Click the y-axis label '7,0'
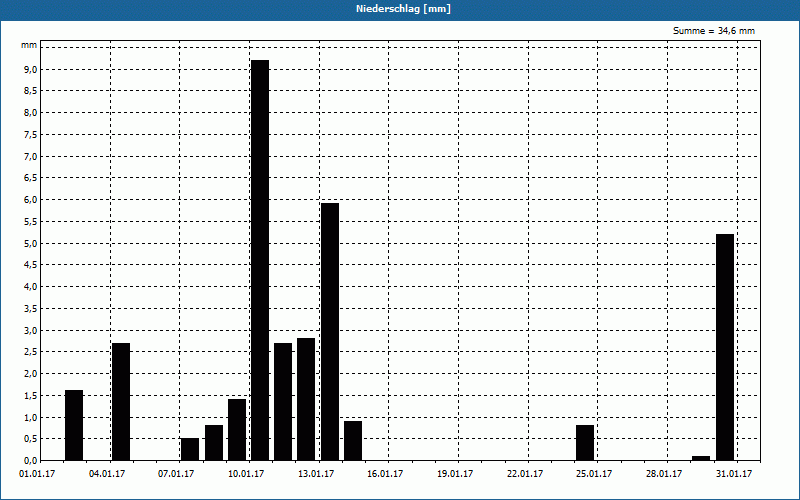Viewport: 800px width, 500px height. click(31, 156)
